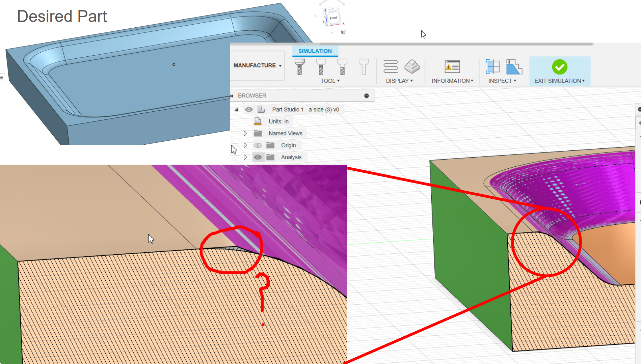Image resolution: width=641 pixels, height=364 pixels.
Task: Expand the Named Views node
Action: pos(245,133)
